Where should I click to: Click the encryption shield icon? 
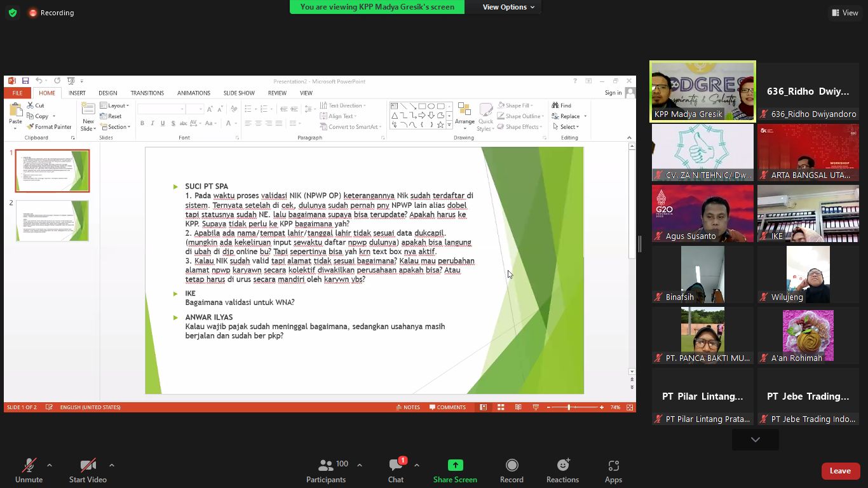[13, 13]
